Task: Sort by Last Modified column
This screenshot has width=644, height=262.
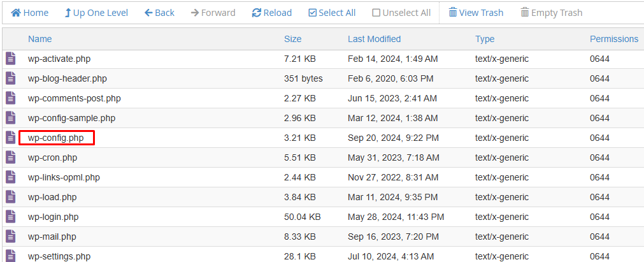Action: (x=374, y=39)
